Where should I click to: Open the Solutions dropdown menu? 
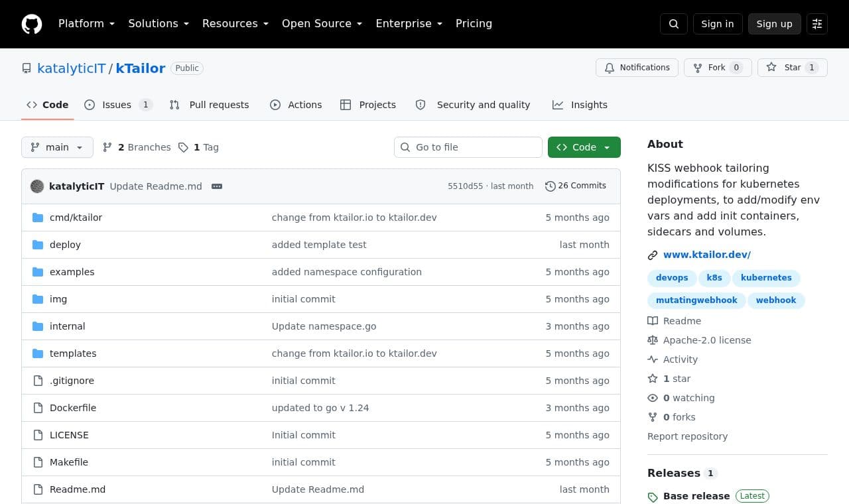pos(159,24)
